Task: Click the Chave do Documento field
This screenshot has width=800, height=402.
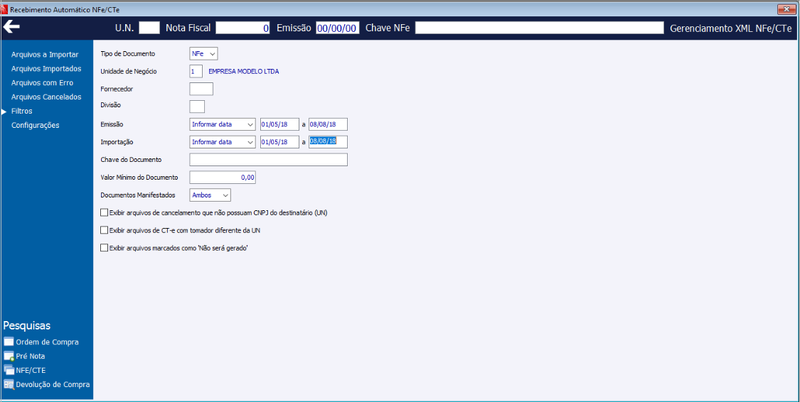Action: [268, 160]
